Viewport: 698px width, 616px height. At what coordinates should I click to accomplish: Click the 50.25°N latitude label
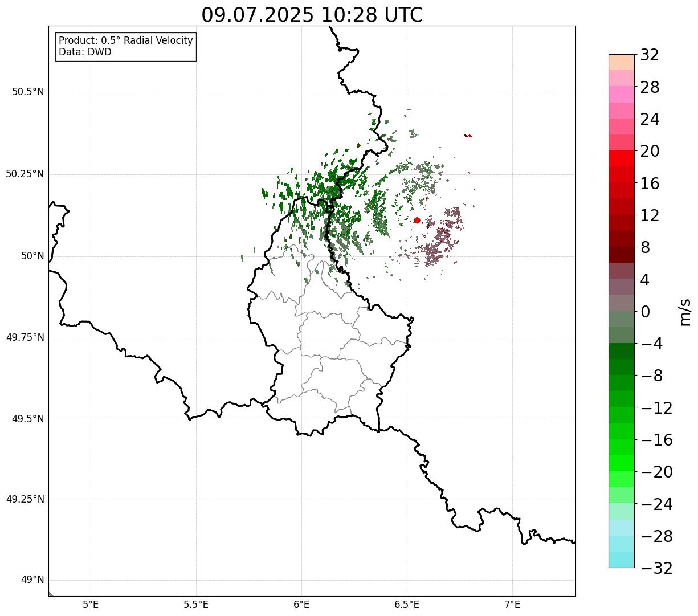point(25,174)
